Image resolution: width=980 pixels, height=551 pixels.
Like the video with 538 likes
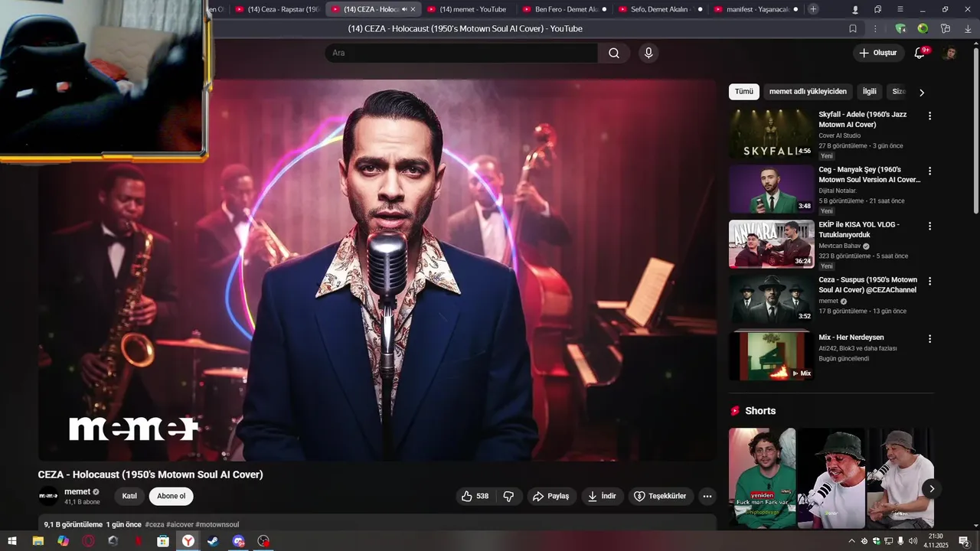[475, 496]
